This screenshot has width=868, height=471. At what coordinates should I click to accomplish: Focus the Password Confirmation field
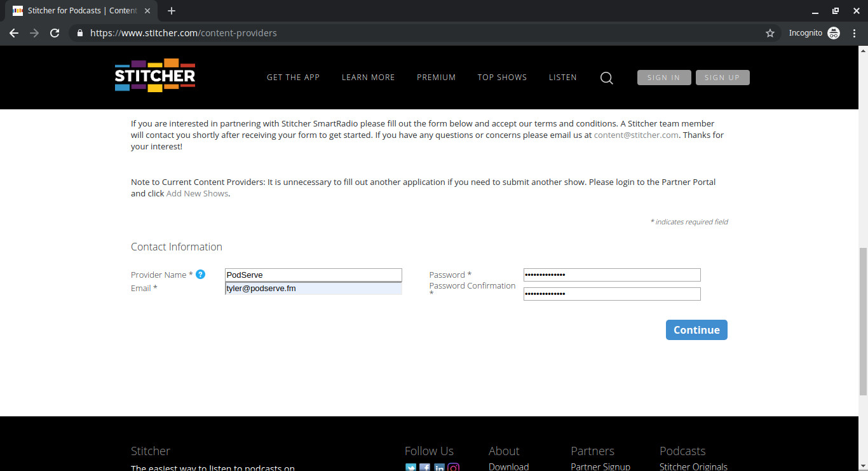click(x=612, y=294)
